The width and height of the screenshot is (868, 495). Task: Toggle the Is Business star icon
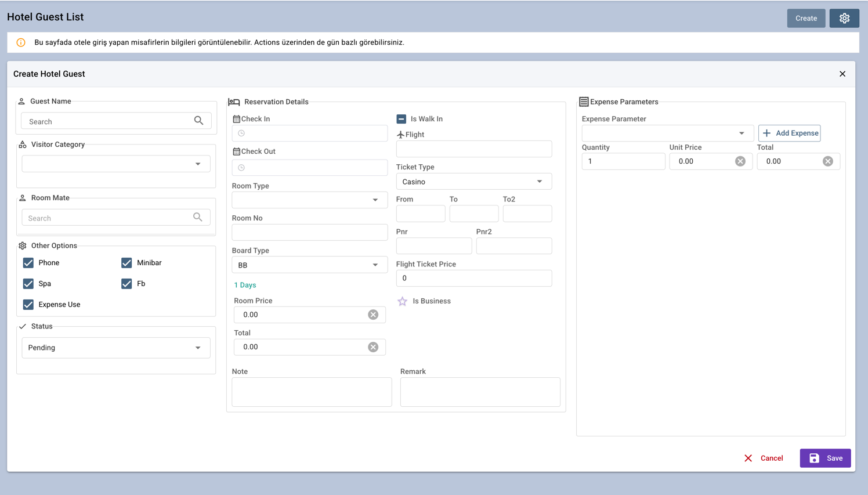point(402,301)
